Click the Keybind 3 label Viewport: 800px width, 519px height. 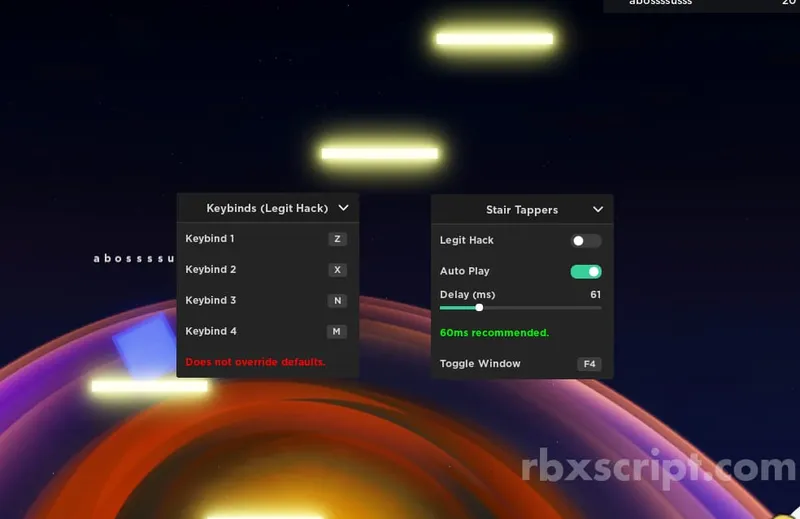211,300
